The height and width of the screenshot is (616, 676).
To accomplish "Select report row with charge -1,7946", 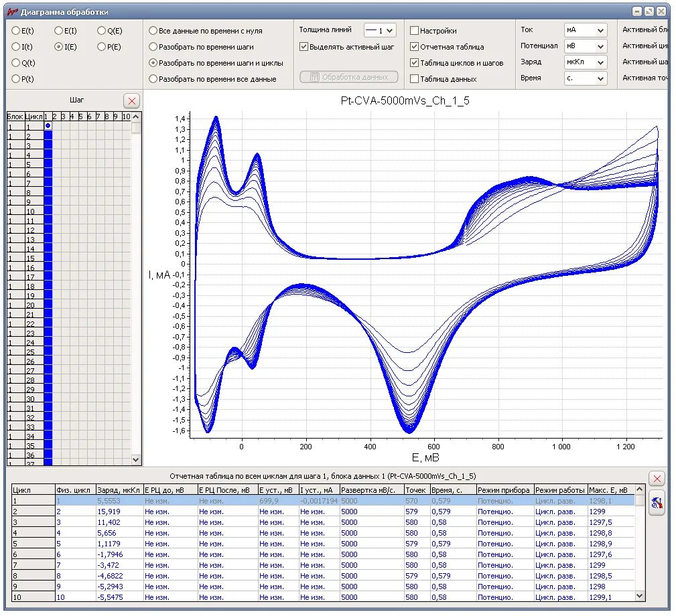I will 323,554.
